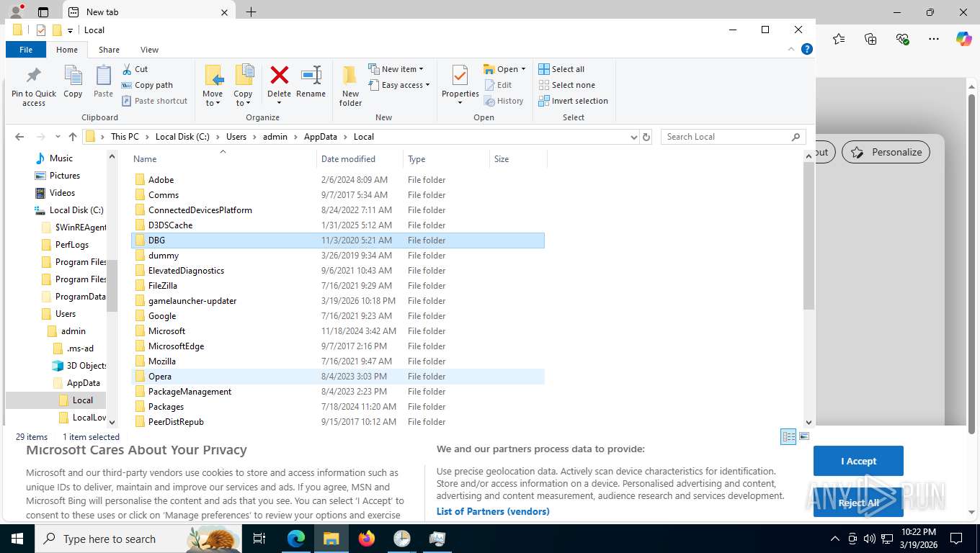This screenshot has height=553, width=980.
Task: Click Select all
Action: [x=561, y=69]
